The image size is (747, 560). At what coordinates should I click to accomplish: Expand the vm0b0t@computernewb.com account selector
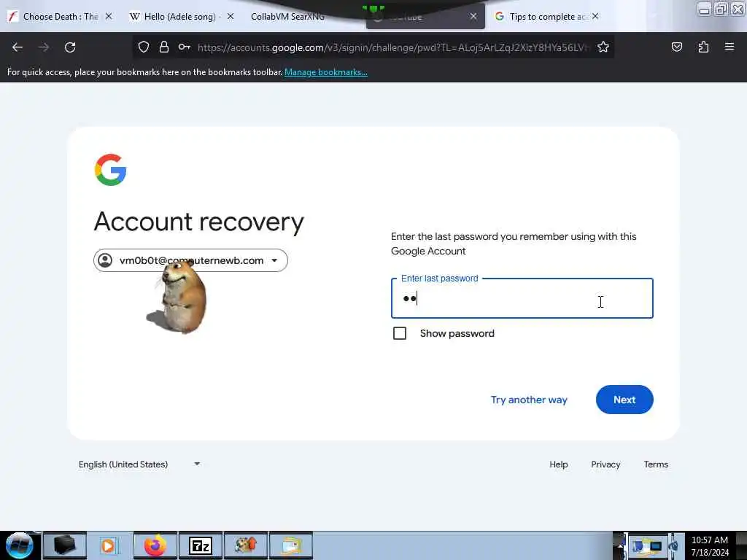point(190,260)
